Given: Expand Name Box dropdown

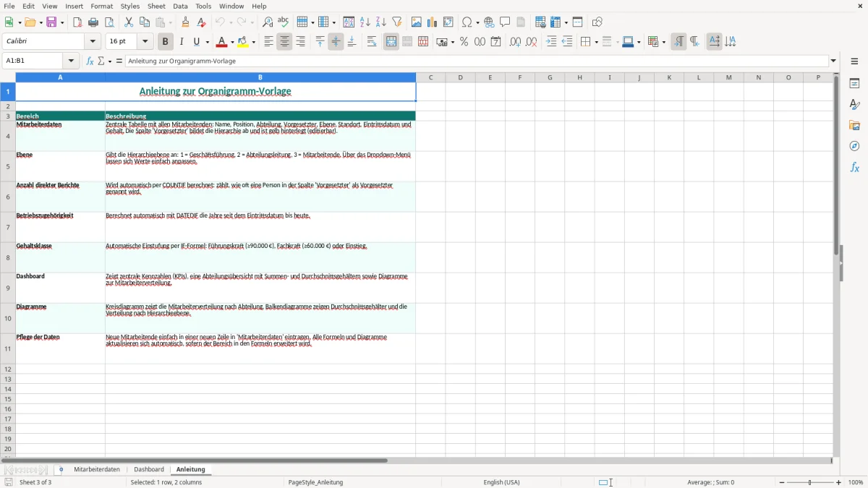Looking at the screenshot, I should (x=72, y=61).
